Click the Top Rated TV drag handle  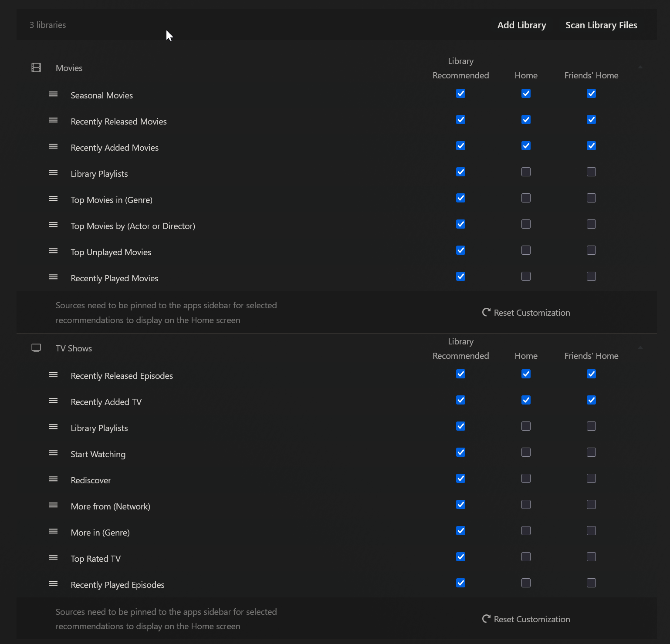(x=54, y=557)
